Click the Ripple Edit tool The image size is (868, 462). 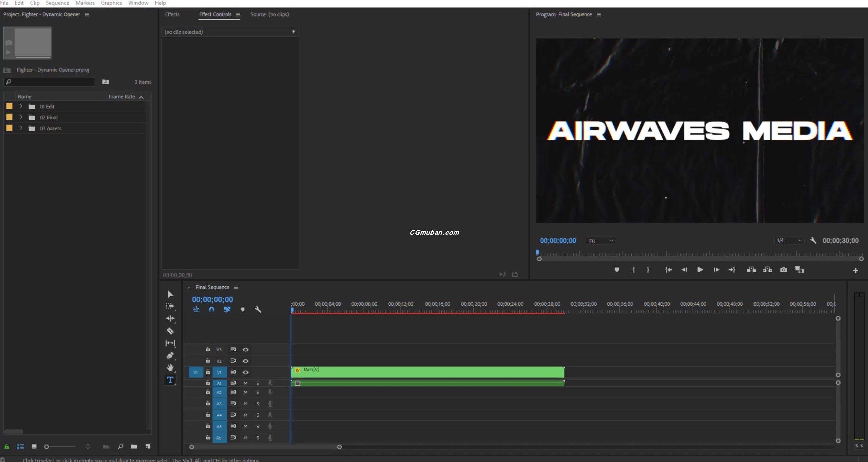point(170,319)
